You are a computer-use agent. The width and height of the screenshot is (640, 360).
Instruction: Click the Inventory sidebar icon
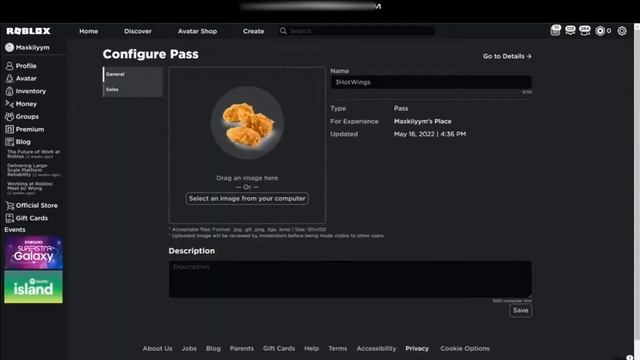click(9, 91)
